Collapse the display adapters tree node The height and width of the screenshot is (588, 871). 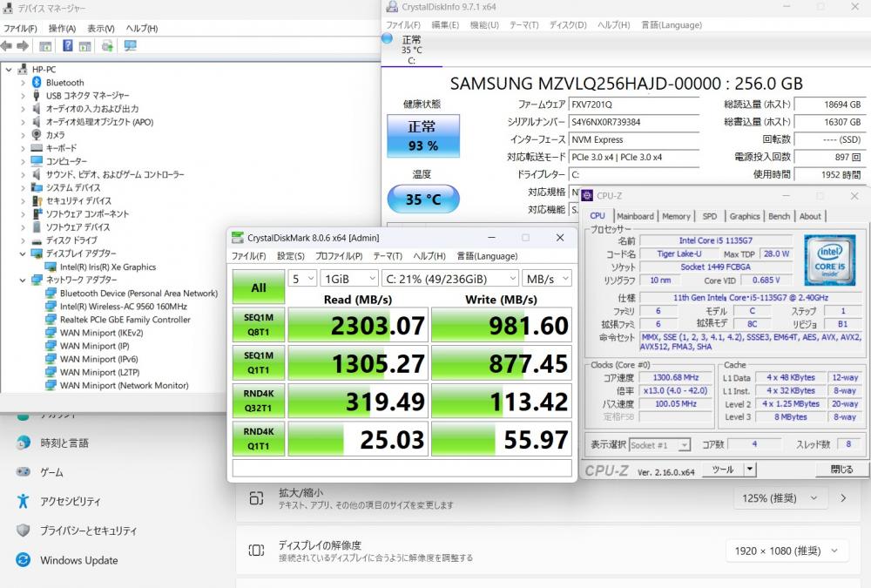[24, 253]
